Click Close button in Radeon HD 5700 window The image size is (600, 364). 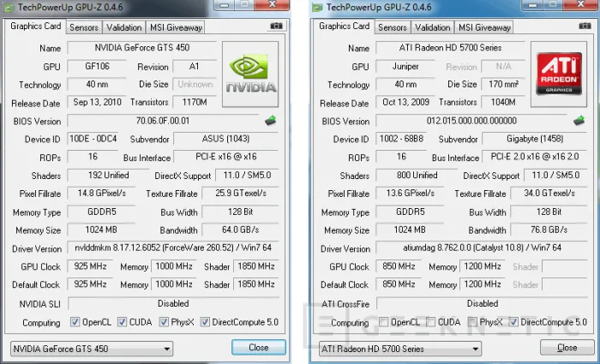coord(567,348)
